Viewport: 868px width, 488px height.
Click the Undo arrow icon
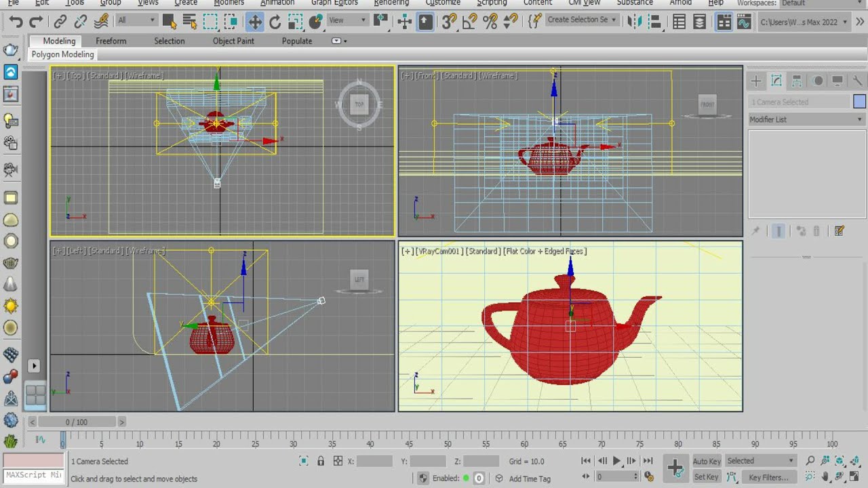(16, 22)
